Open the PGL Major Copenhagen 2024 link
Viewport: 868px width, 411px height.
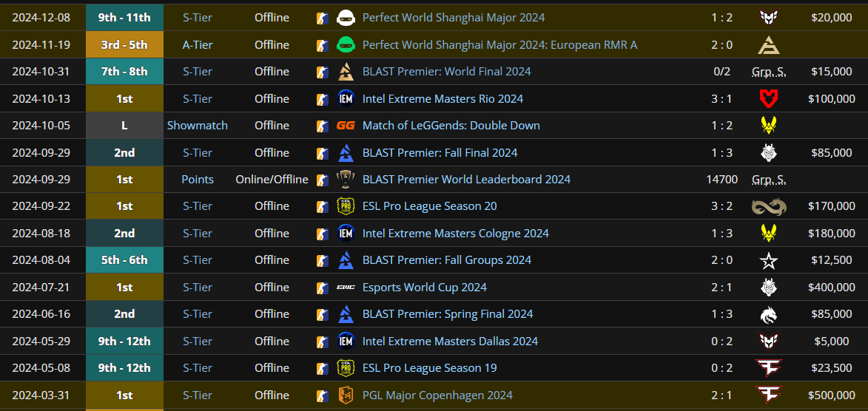[x=437, y=395]
